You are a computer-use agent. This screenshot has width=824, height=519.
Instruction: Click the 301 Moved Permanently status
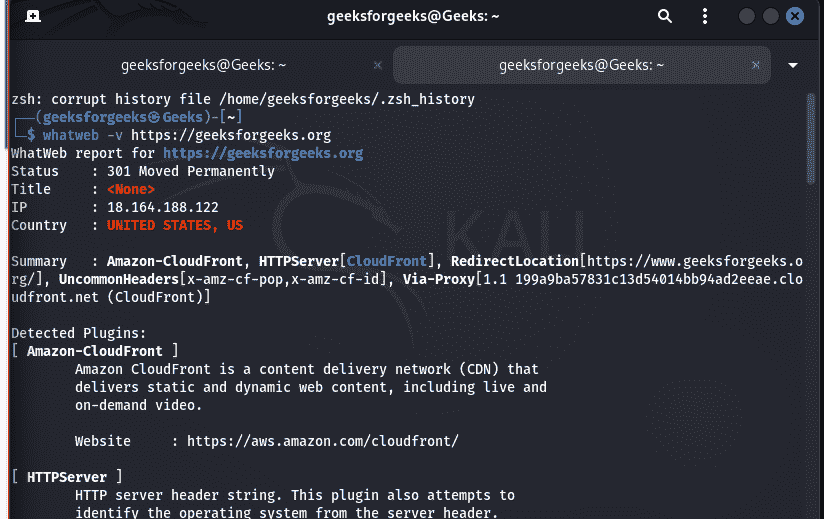(x=191, y=172)
